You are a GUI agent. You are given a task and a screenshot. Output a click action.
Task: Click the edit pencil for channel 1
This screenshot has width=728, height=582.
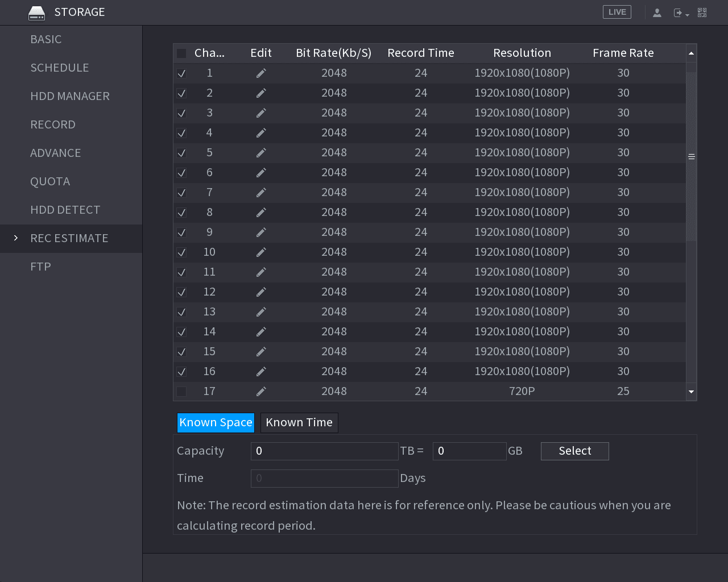(261, 73)
